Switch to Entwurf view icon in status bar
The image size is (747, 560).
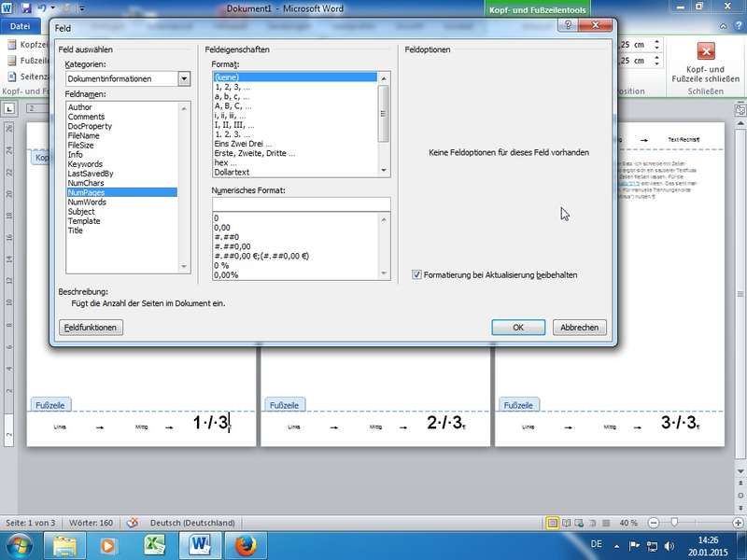click(606, 523)
